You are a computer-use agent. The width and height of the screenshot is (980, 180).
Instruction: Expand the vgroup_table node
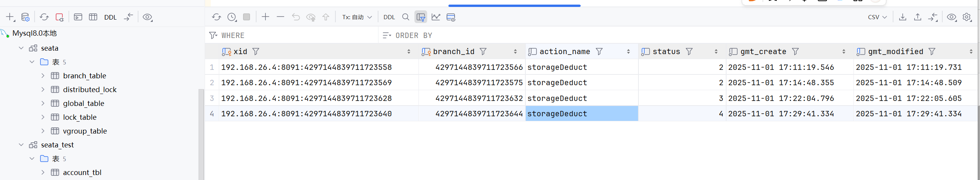pos(43,131)
